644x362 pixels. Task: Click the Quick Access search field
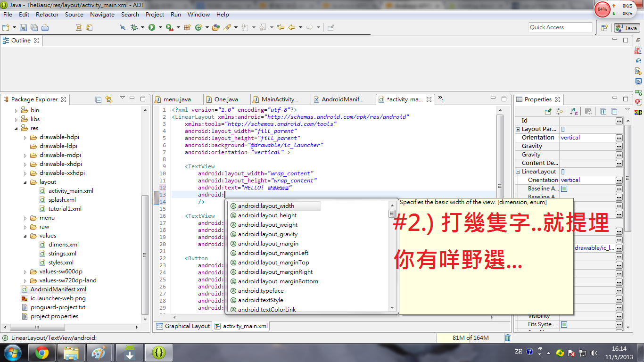tap(561, 27)
